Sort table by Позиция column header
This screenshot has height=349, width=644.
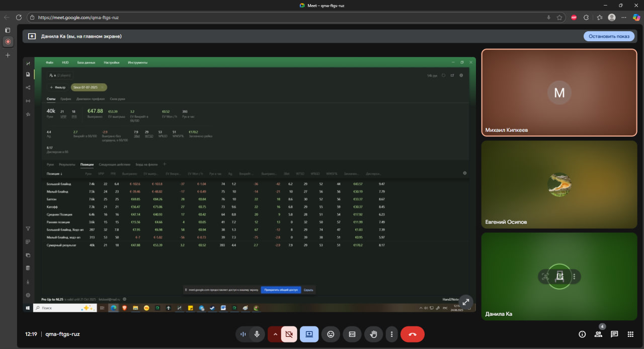point(54,173)
